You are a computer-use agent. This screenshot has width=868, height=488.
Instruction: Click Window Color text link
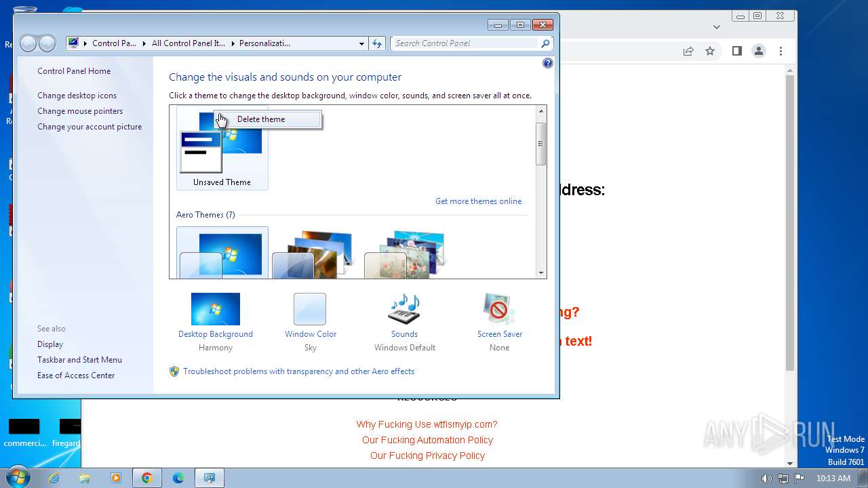coord(311,334)
